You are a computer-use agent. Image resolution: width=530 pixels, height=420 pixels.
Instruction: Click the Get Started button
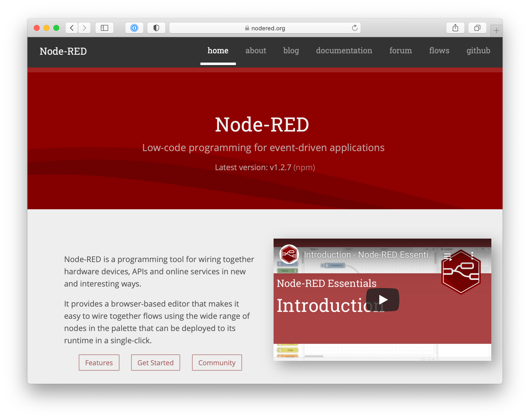tap(155, 363)
